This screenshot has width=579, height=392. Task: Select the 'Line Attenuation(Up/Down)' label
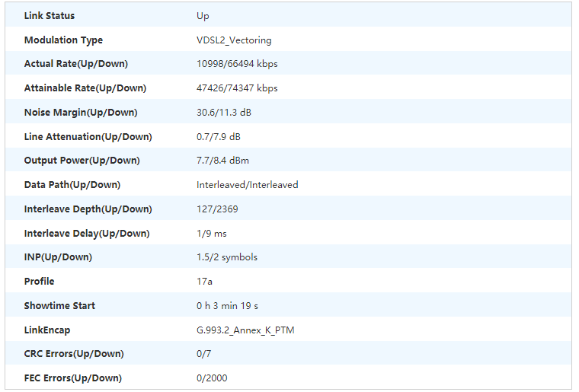point(88,137)
